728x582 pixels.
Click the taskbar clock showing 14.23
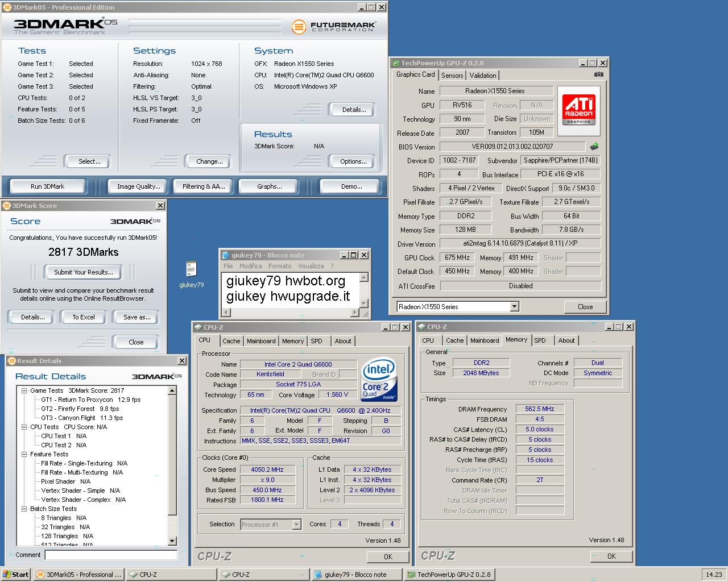coord(714,575)
